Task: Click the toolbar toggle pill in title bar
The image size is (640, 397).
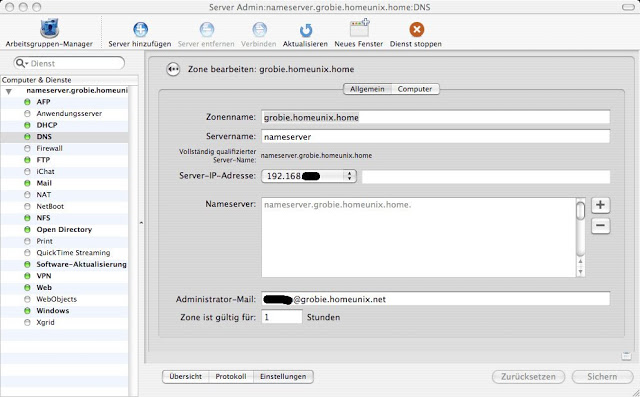Action: (628, 7)
